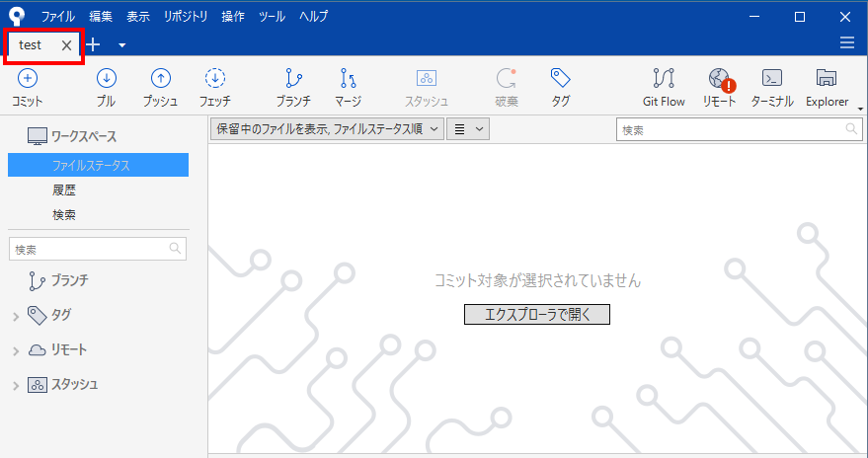Select Search (検索) item under Workspace
The image size is (868, 458).
pos(63,214)
